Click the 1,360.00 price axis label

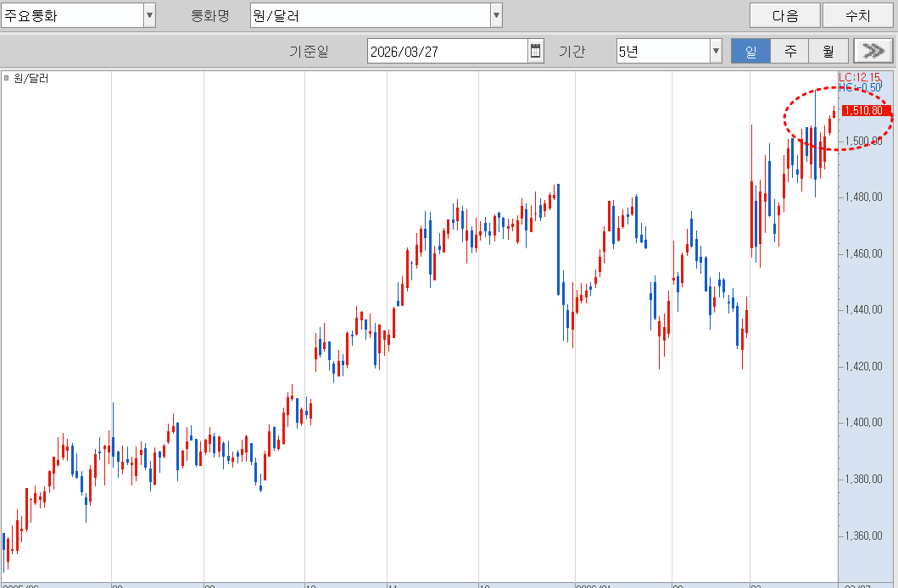[864, 535]
